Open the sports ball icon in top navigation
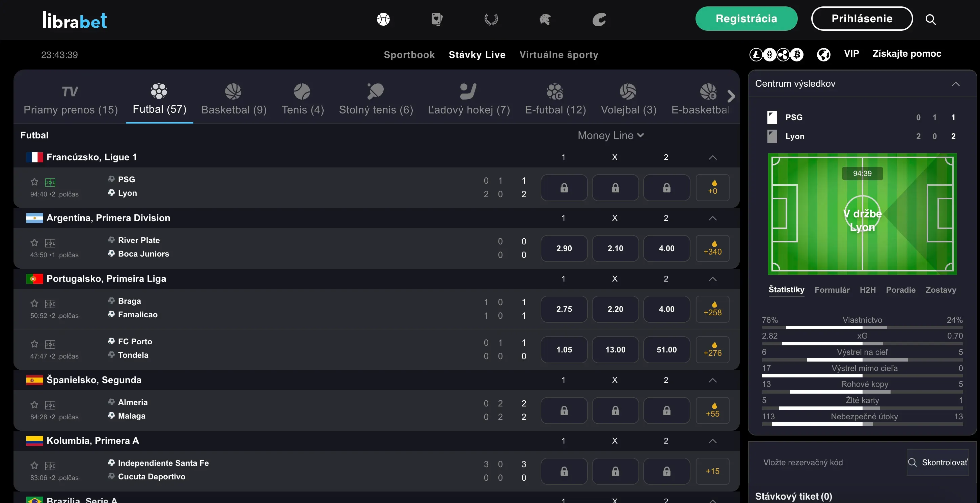The image size is (980, 503). [383, 19]
